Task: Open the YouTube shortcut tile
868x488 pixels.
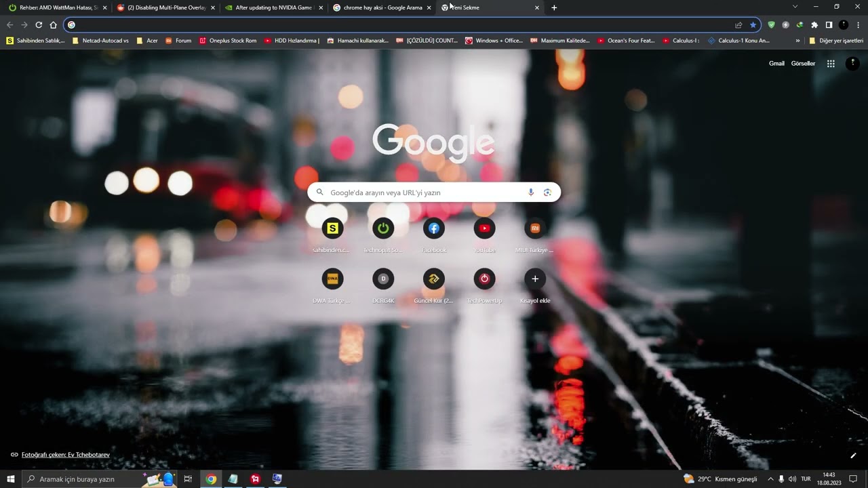Action: [x=484, y=235]
